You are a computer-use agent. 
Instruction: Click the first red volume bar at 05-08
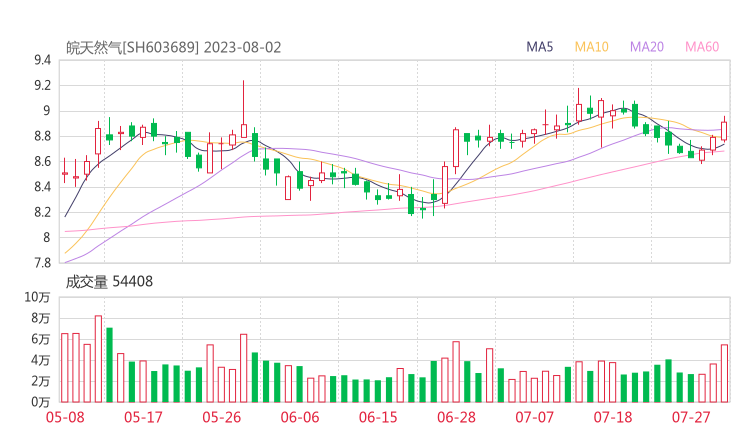coord(65,368)
